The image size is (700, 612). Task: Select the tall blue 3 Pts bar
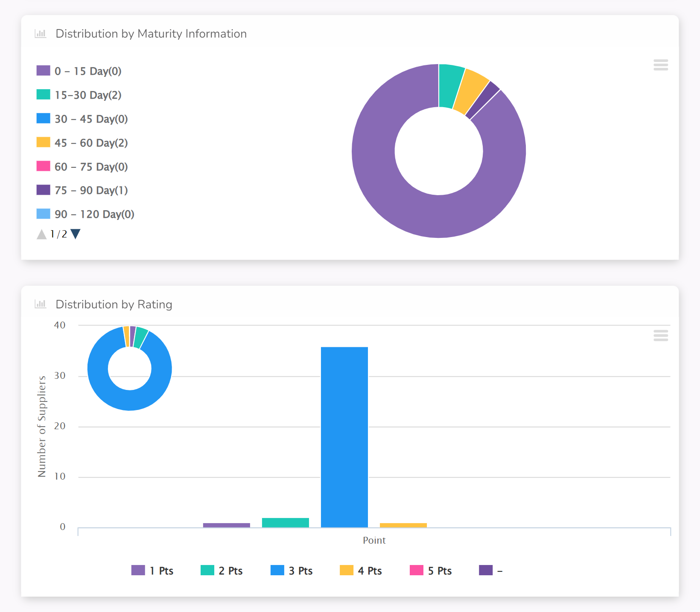point(344,437)
